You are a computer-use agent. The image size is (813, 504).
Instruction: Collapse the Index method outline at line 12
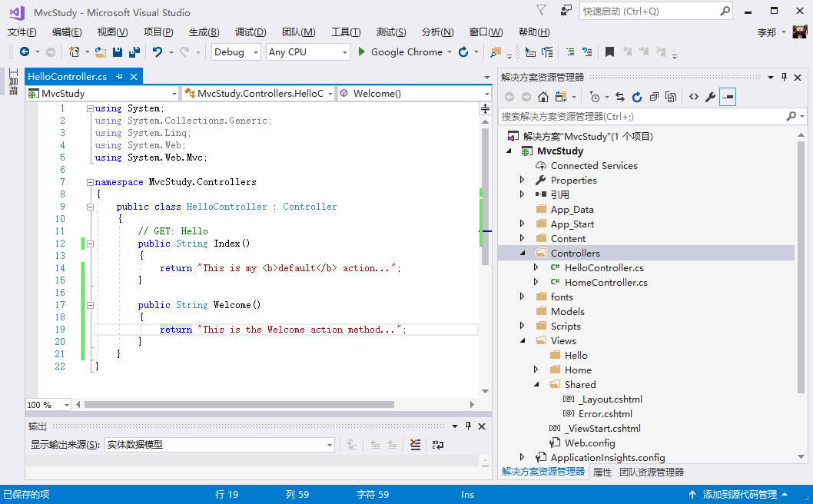click(90, 244)
